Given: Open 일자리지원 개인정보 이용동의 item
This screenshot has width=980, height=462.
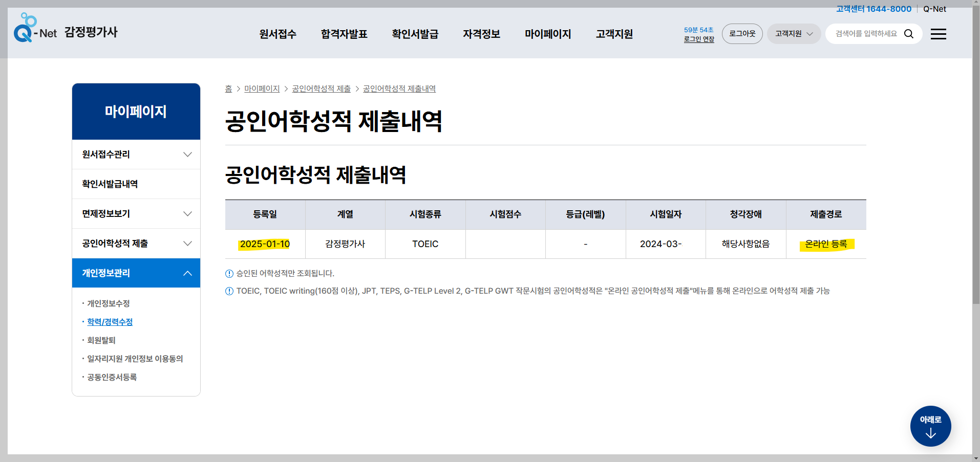Looking at the screenshot, I should (x=135, y=359).
